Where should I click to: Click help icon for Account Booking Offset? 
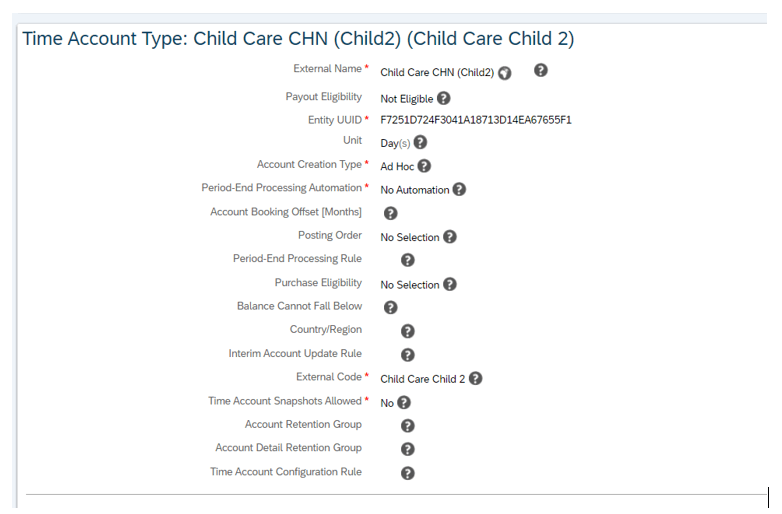[x=391, y=213]
